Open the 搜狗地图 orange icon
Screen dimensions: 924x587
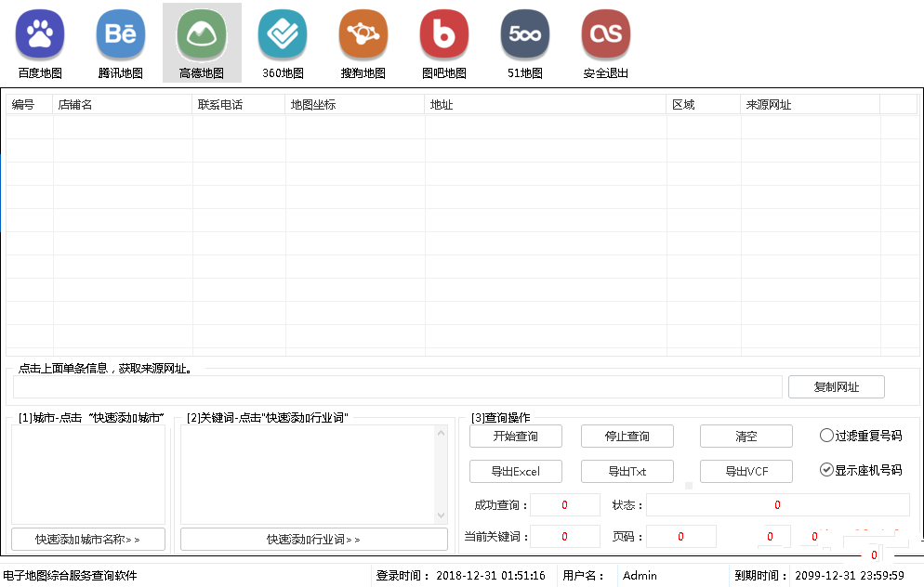pos(363,34)
